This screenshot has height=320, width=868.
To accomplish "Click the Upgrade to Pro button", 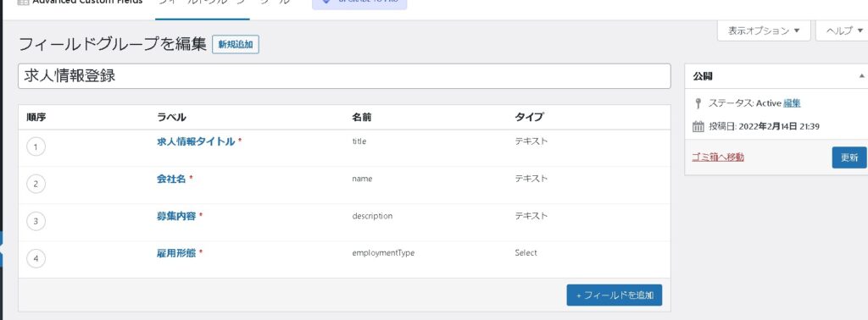I will click(x=359, y=3).
